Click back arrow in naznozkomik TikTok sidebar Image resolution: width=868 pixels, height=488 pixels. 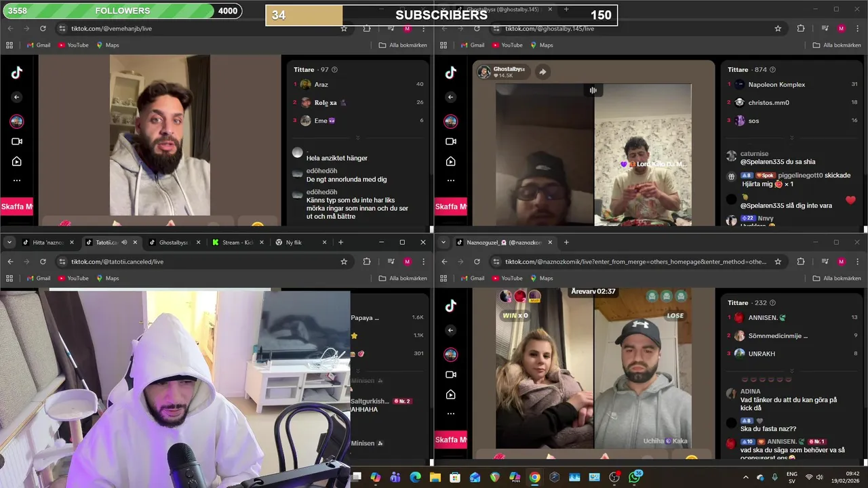coord(451,330)
